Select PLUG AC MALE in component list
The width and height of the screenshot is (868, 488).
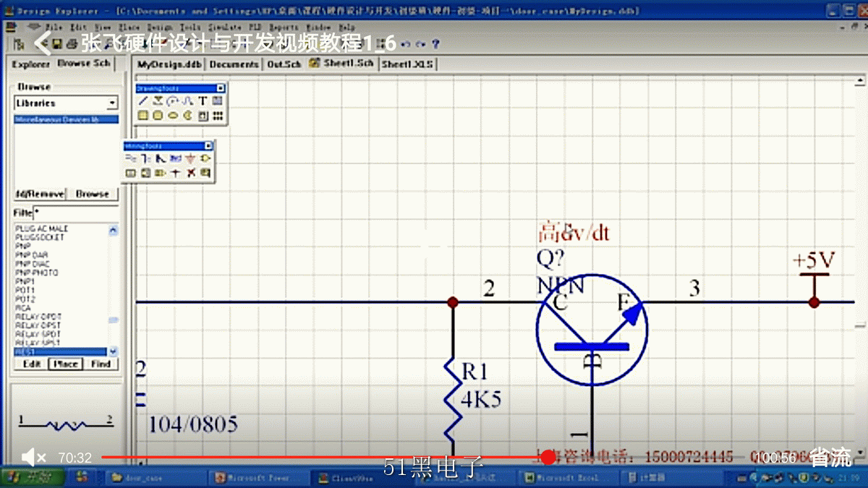[41, 228]
